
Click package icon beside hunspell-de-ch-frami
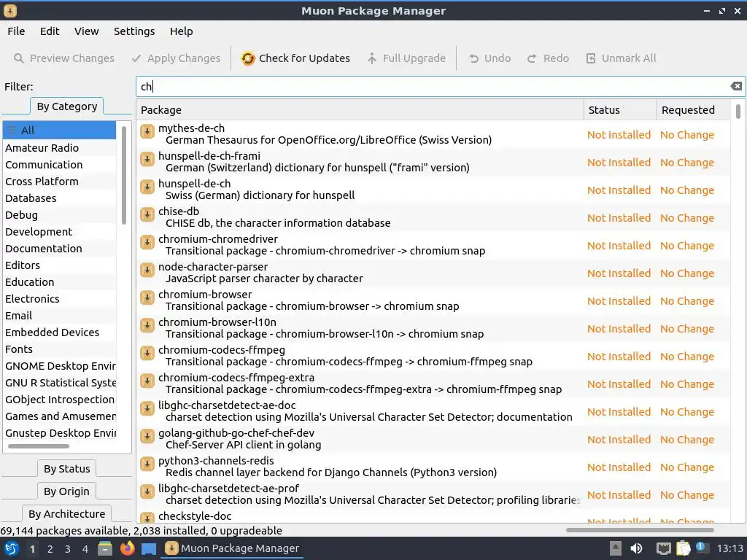[x=147, y=158]
